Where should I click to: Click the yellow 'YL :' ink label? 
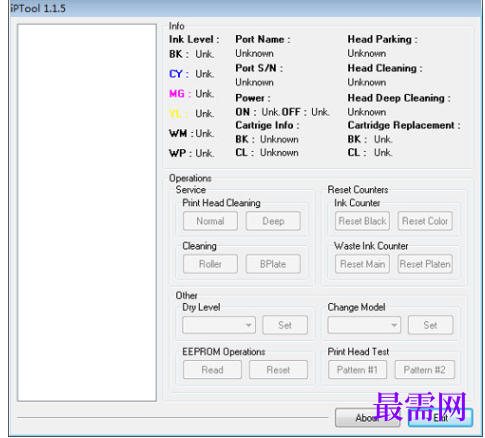[179, 114]
